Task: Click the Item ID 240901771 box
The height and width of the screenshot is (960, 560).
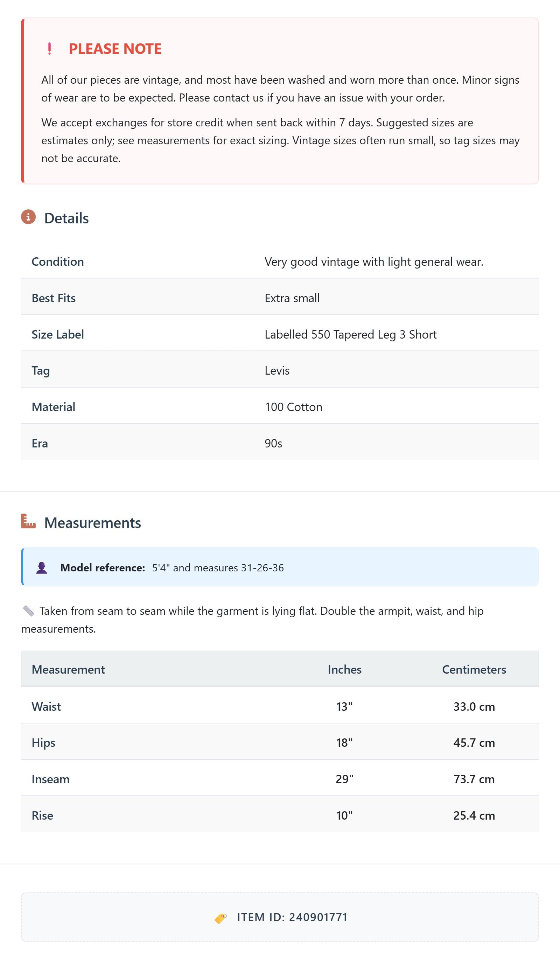Action: [280, 917]
